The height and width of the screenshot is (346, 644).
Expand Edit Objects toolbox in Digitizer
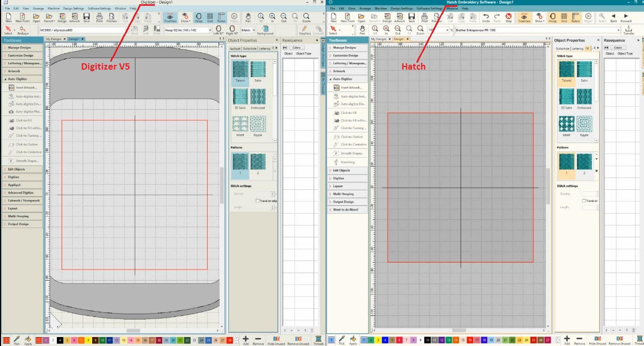pos(22,169)
